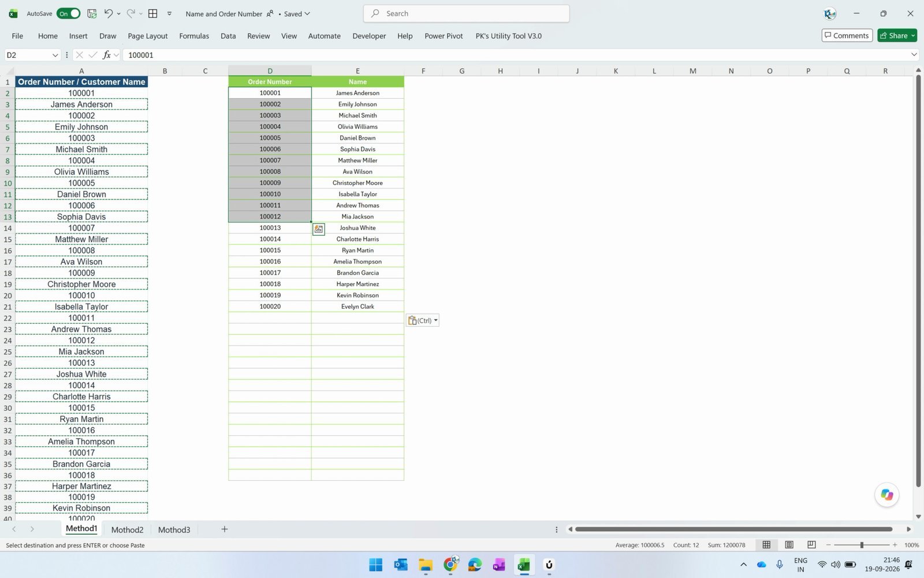This screenshot has width=924, height=578.
Task: Expand the formula bar chevron
Action: tap(914, 55)
